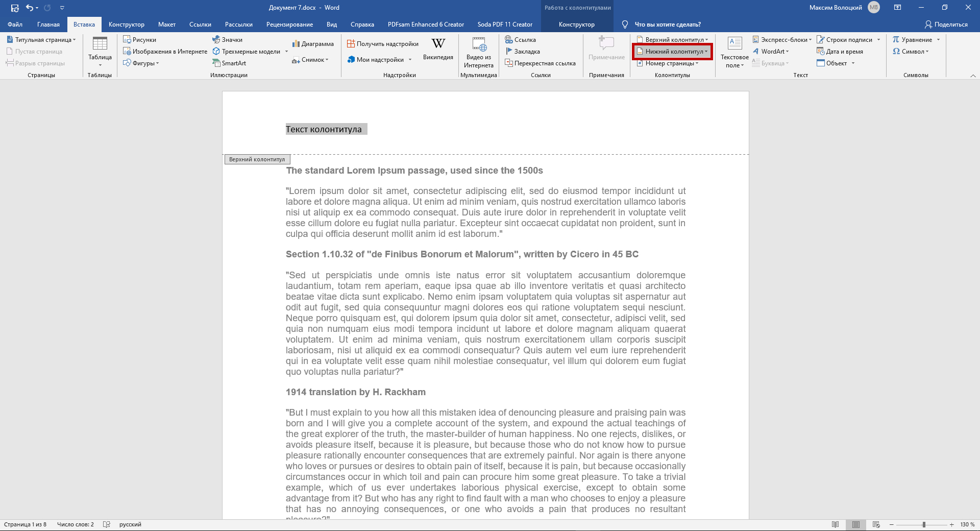Collapse the ribbon with chevron
Screen dimensions: 980x531
click(973, 75)
